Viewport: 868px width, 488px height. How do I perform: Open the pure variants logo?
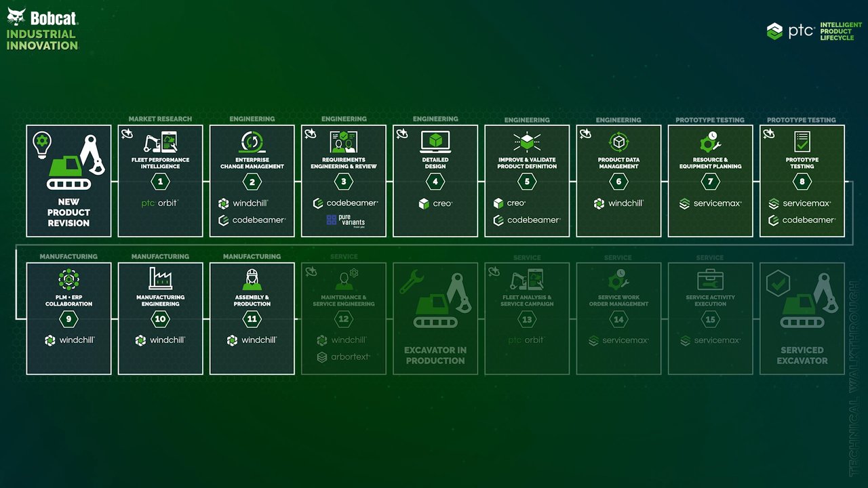pyautogui.click(x=346, y=220)
